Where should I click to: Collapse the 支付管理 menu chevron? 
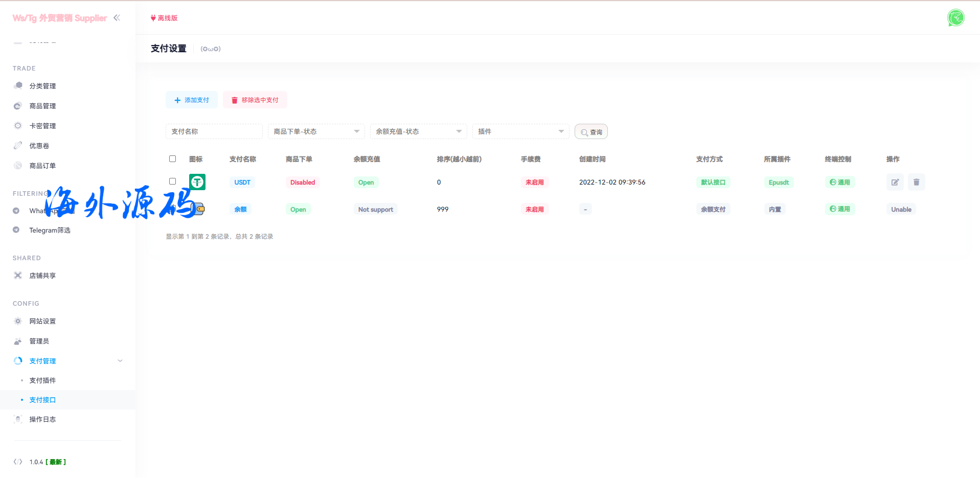(x=120, y=361)
